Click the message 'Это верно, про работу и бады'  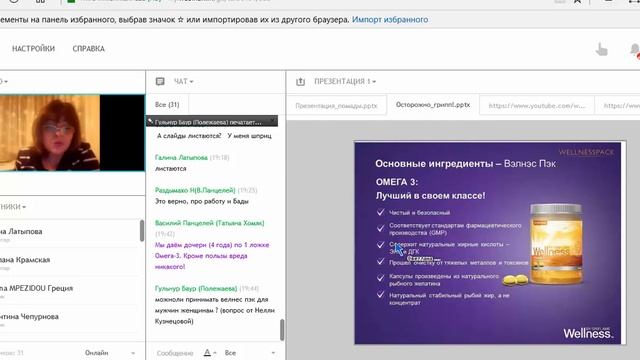click(202, 201)
